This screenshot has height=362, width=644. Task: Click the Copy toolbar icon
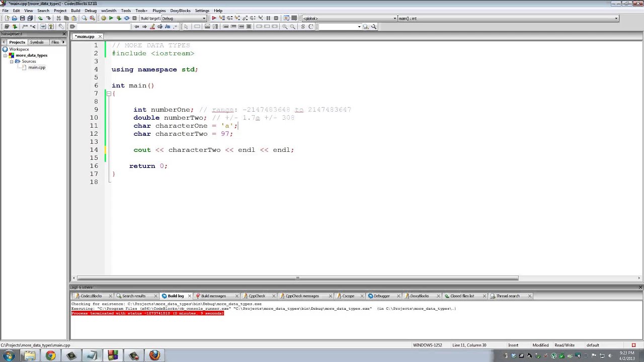66,18
